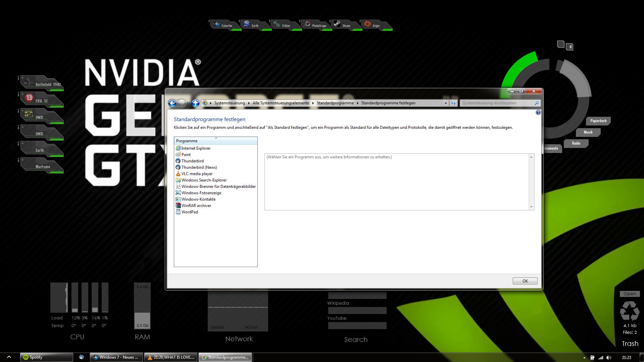Click the search magnifier icon
Image resolution: width=644 pixels, height=362 pixels.
[x=536, y=103]
